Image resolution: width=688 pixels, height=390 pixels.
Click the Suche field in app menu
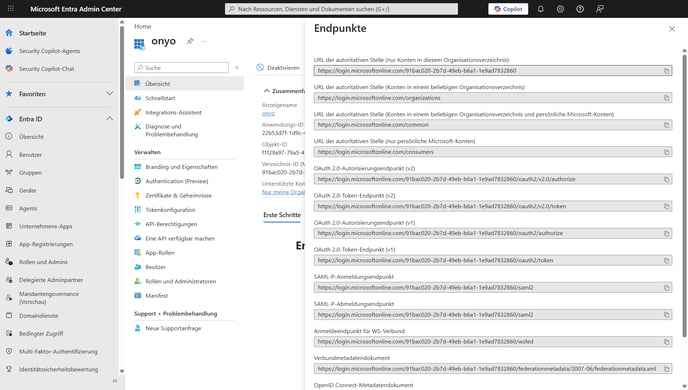pos(181,68)
